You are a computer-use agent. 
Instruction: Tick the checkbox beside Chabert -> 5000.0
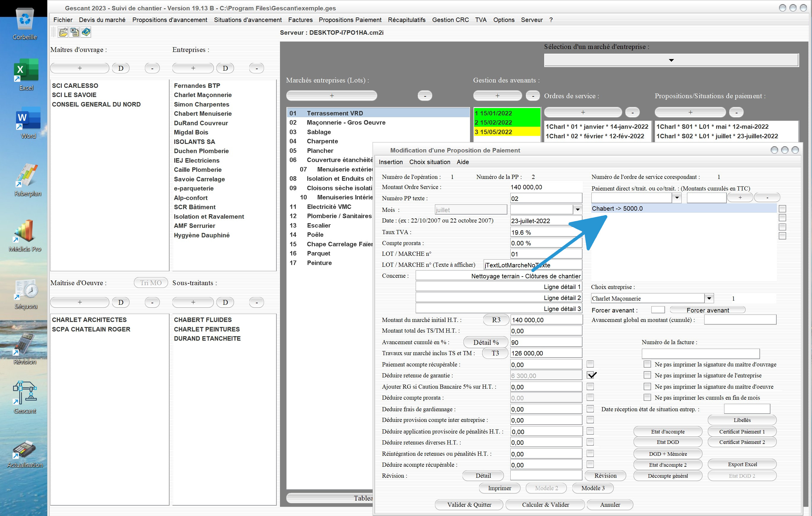coord(782,209)
